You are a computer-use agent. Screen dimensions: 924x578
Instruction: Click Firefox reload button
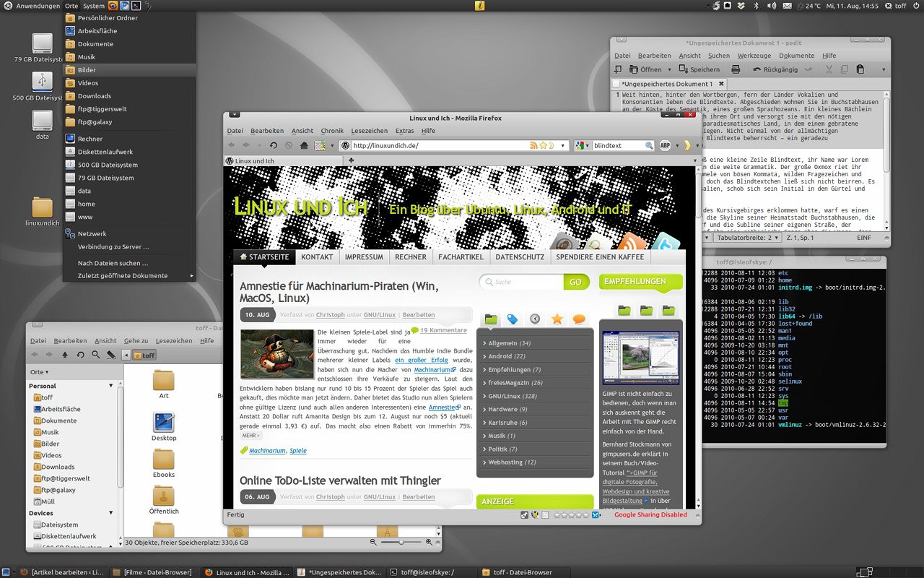click(x=274, y=145)
